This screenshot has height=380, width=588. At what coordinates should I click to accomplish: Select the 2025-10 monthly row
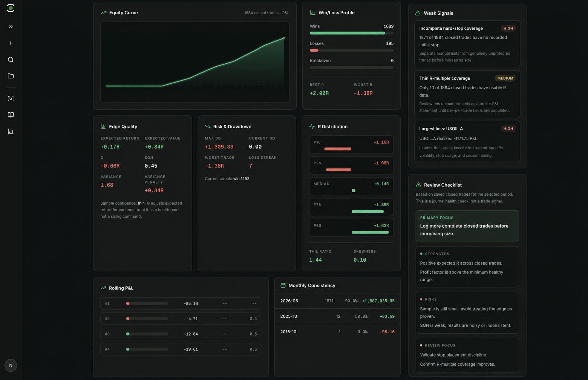(x=337, y=316)
